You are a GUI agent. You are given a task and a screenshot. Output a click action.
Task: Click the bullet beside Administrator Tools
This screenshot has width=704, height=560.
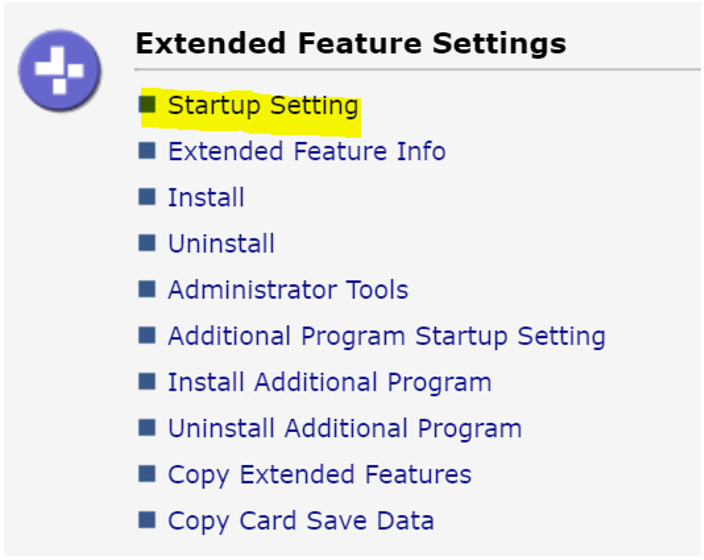[148, 289]
